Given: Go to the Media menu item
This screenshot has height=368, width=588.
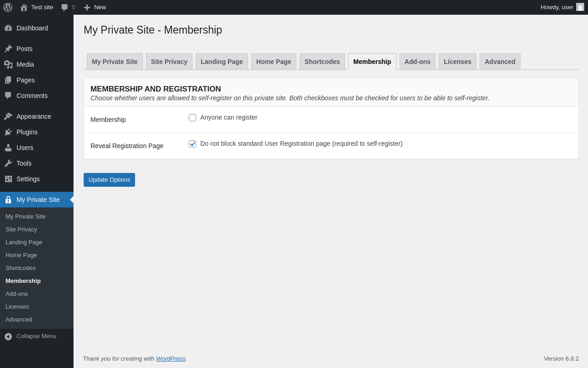Looking at the screenshot, I should [x=37, y=64].
